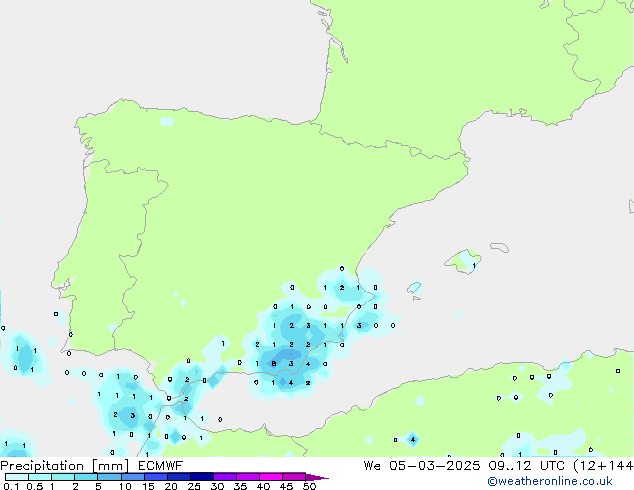Image resolution: width=634 pixels, height=490 pixels.
Task: Click the '30' legend scale label
Action: (x=217, y=486)
